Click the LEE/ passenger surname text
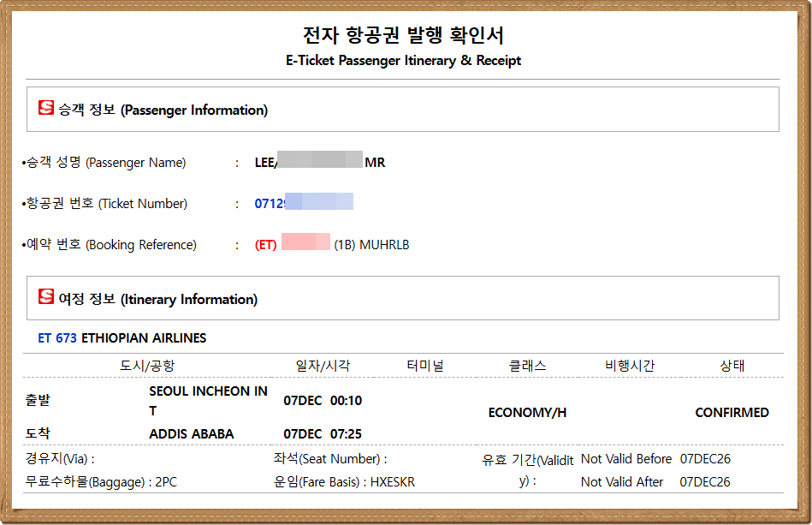This screenshot has height=525, width=812. coord(266,163)
